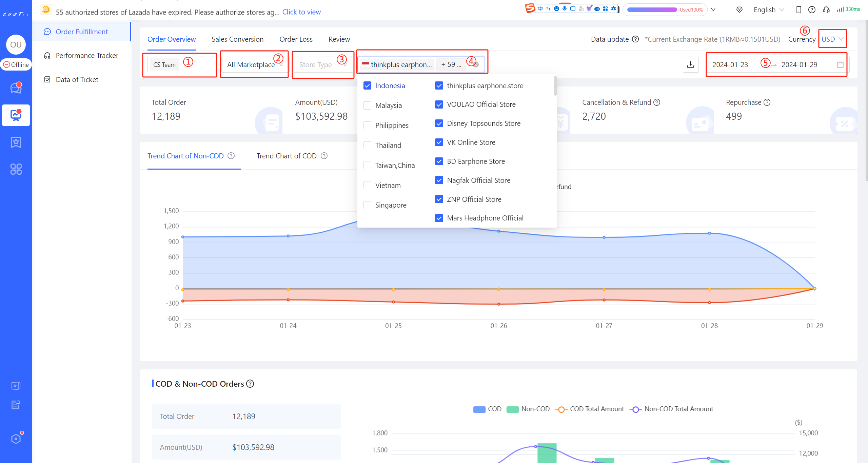Viewport: 868px width, 463px height.
Task: Toggle the Non-COD legend item
Action: pos(528,409)
